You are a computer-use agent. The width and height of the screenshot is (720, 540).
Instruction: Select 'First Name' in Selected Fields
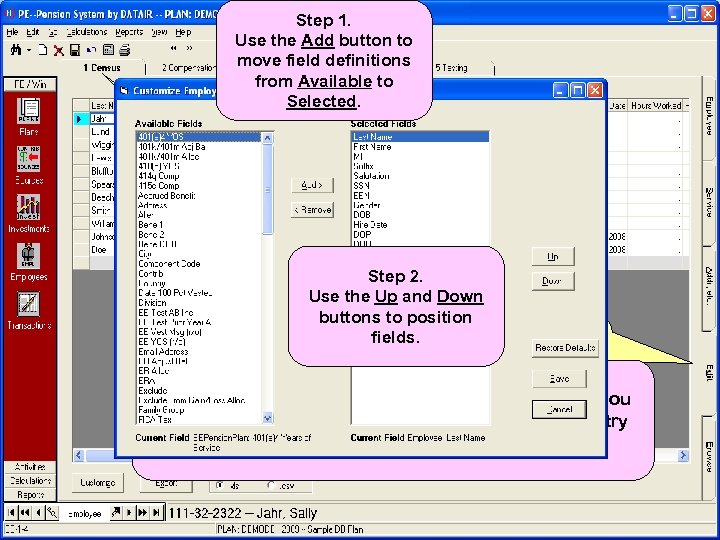tap(420, 147)
